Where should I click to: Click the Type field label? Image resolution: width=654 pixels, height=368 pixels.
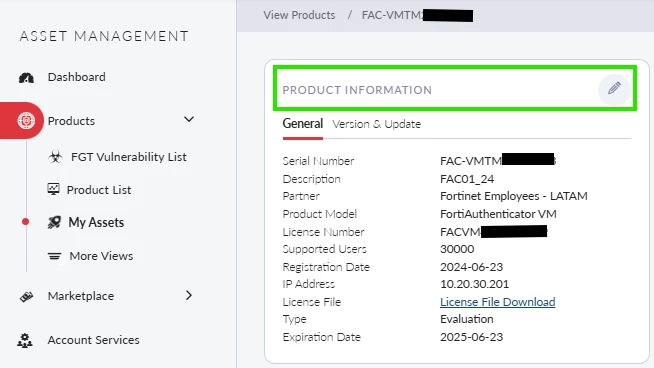click(x=294, y=319)
